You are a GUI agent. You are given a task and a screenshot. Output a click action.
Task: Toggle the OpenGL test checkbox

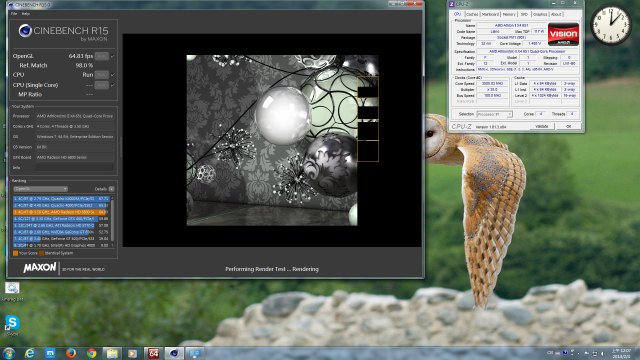(x=113, y=56)
